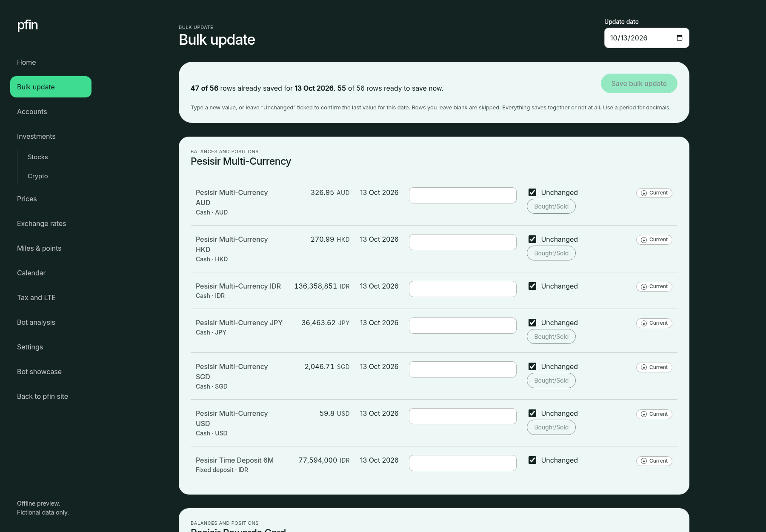
Task: Untick Unchanged for Pesisir Multi-Currency HKD
Action: 532,239
